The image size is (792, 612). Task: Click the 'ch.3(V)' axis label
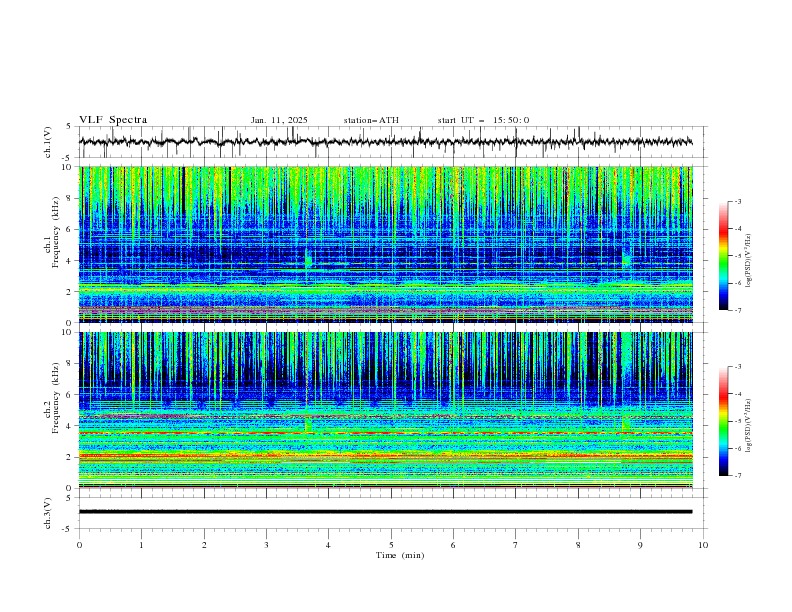[48, 513]
